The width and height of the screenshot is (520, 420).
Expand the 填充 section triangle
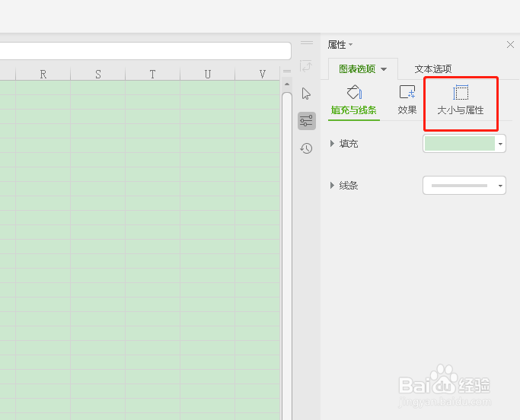332,144
